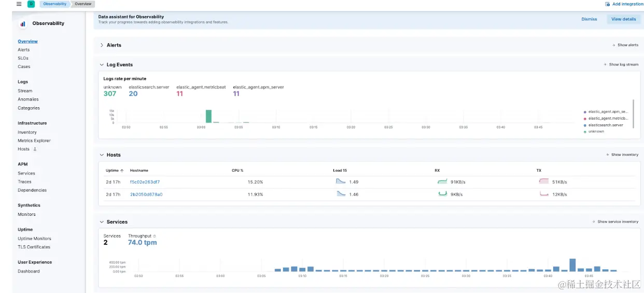
Task: Open SLOs page
Action: click(23, 58)
